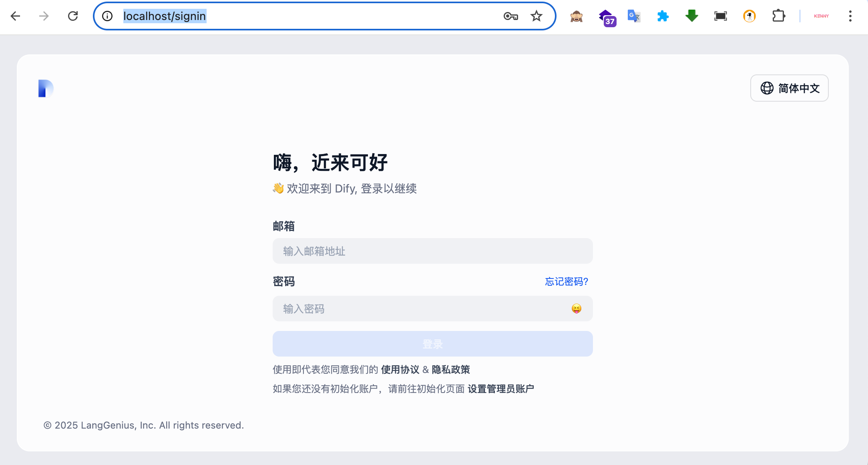Open the 隐私政策 privacy link
The image size is (868, 465).
[x=451, y=369]
